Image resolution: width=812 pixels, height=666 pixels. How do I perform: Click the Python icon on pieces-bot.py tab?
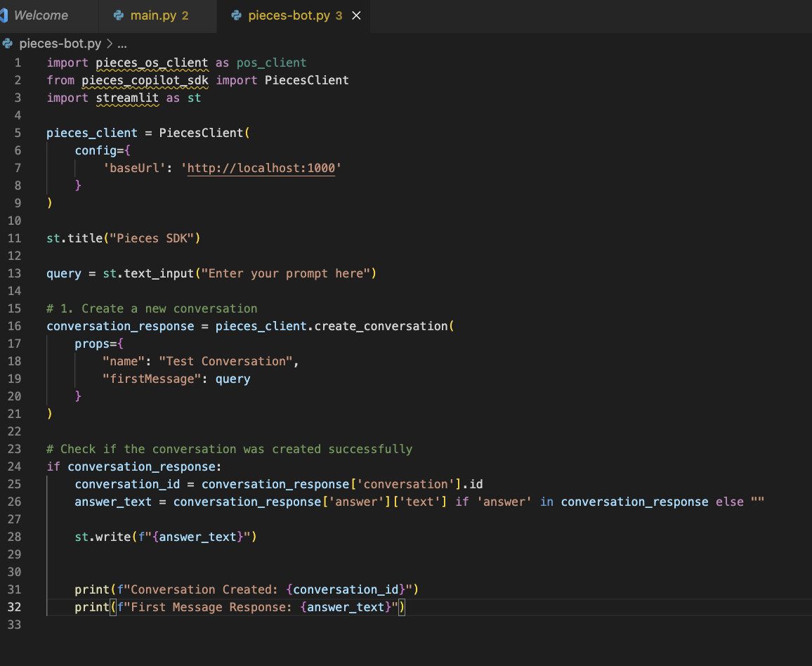(x=236, y=15)
